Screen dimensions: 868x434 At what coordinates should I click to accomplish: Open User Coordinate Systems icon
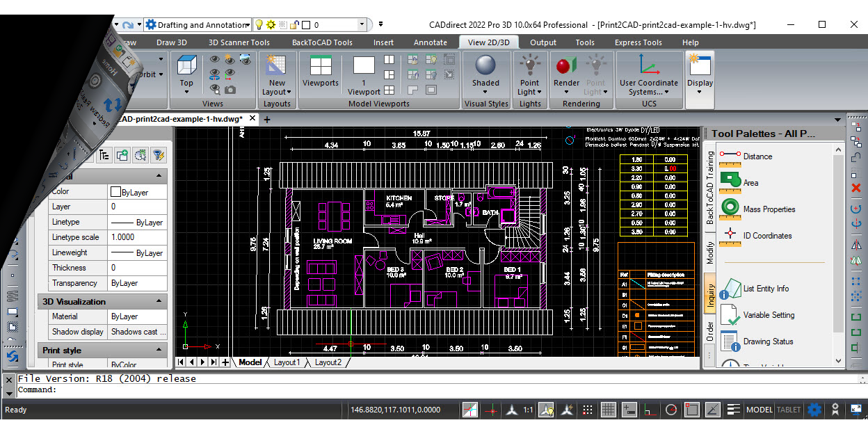649,66
